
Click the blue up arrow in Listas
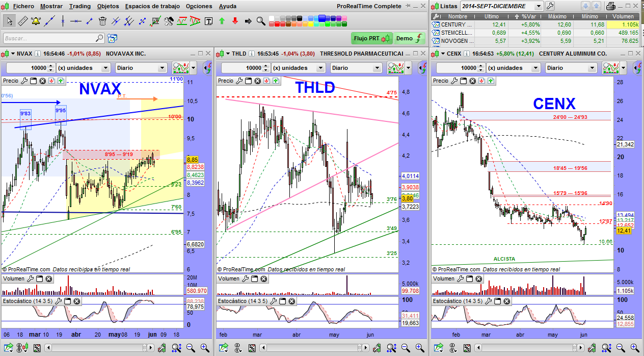[x=596, y=6]
